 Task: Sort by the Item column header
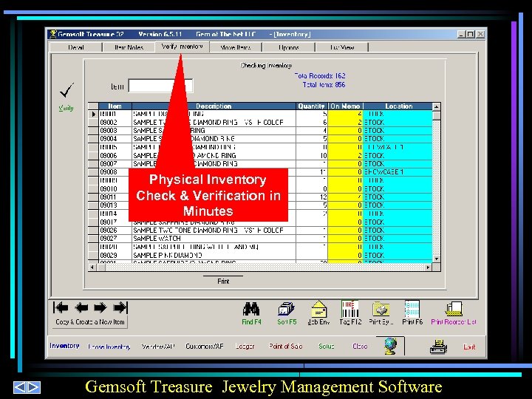pos(115,106)
